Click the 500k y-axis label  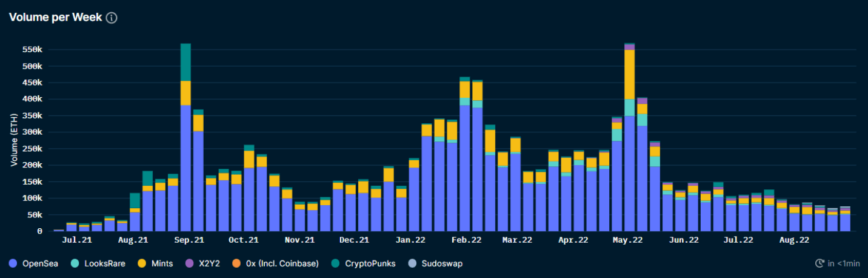32,66
